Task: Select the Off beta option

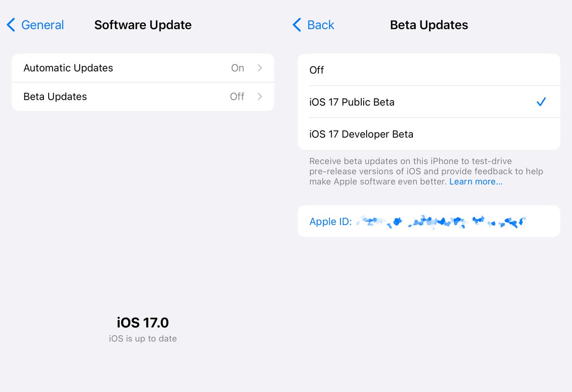Action: [317, 70]
